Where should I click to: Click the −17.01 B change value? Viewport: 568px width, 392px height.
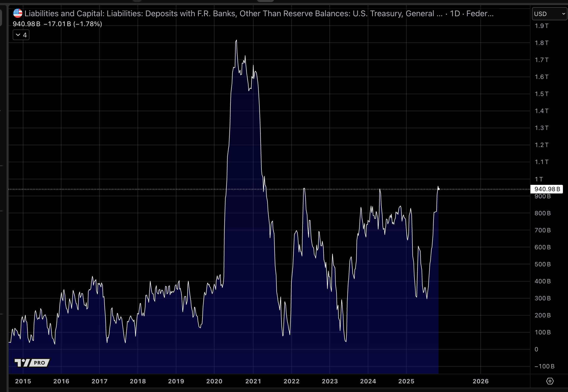[57, 24]
